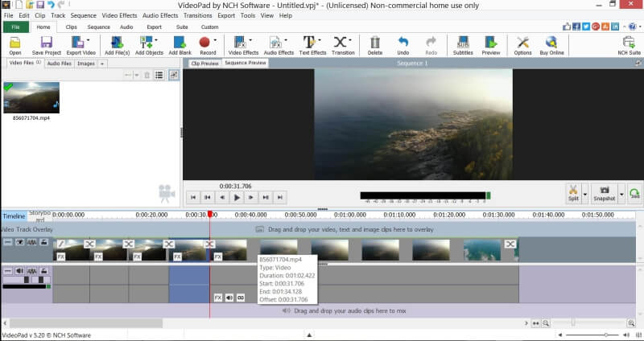Open the Split options dropdown arrow
644x341 pixels.
[585, 194]
